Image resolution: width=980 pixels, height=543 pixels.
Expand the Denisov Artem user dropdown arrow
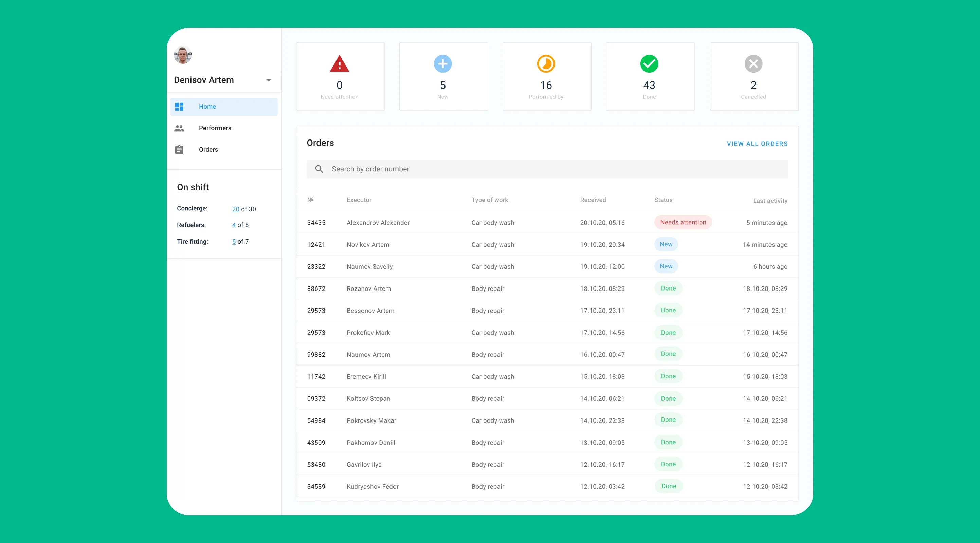tap(269, 80)
